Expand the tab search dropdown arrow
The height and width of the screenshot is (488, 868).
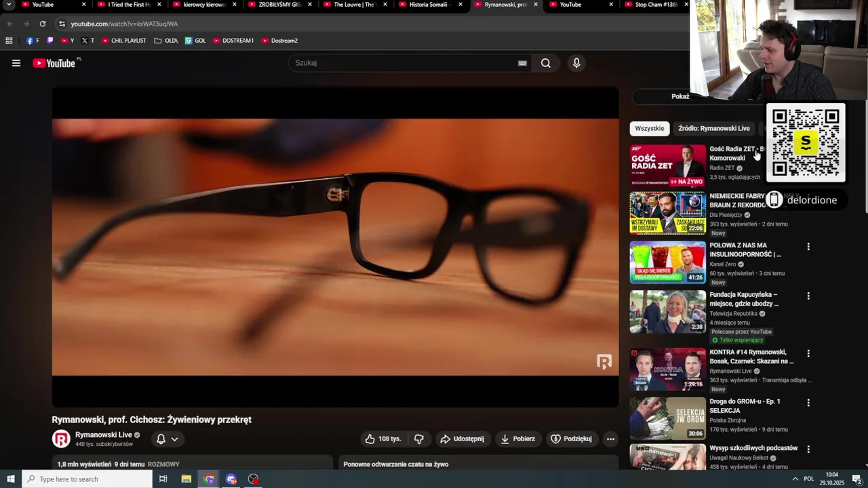click(9, 5)
